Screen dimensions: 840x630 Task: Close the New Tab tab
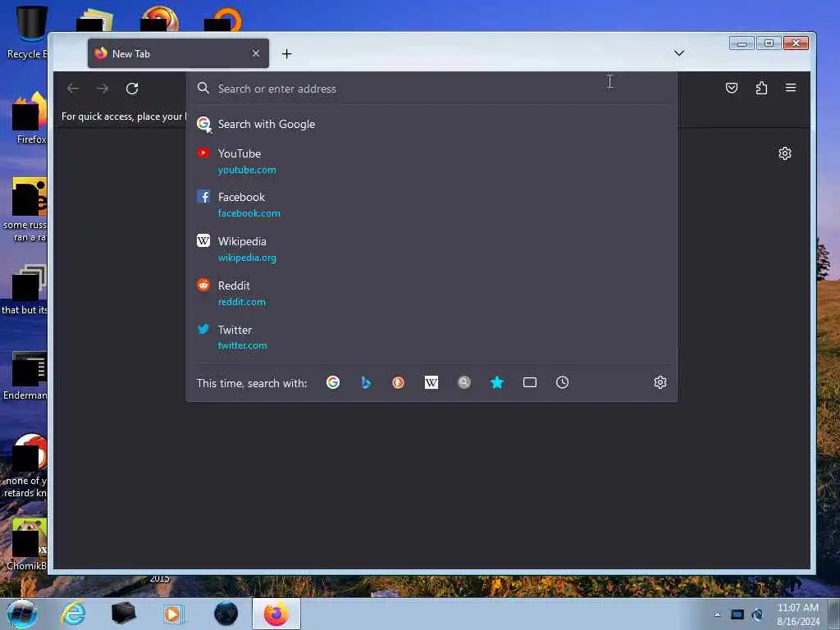click(256, 53)
